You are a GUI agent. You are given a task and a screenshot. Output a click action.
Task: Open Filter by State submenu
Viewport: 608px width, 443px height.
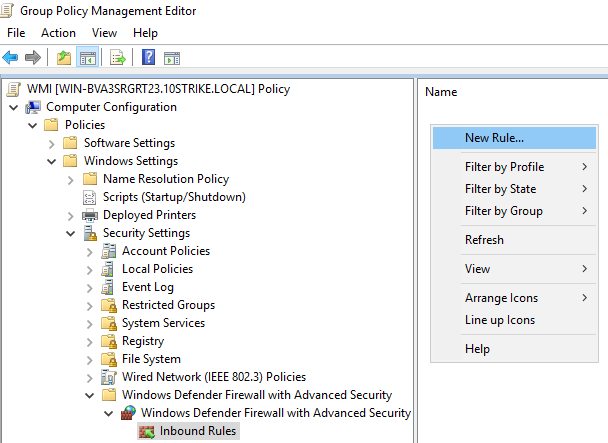click(514, 189)
